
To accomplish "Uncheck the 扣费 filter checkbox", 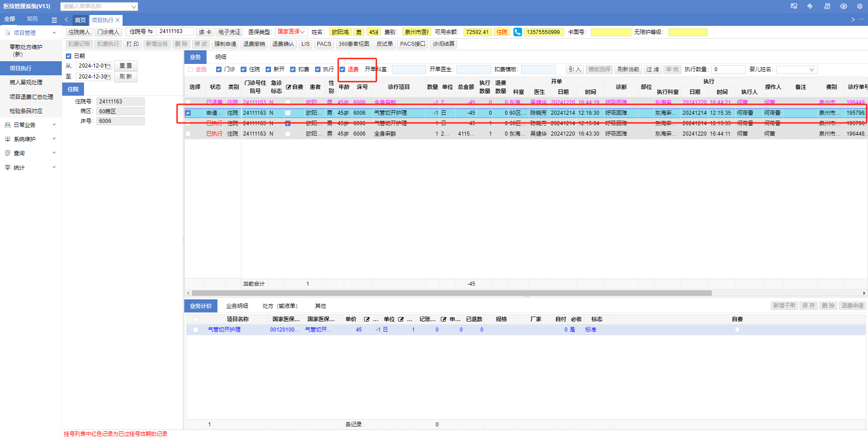I will coord(293,69).
